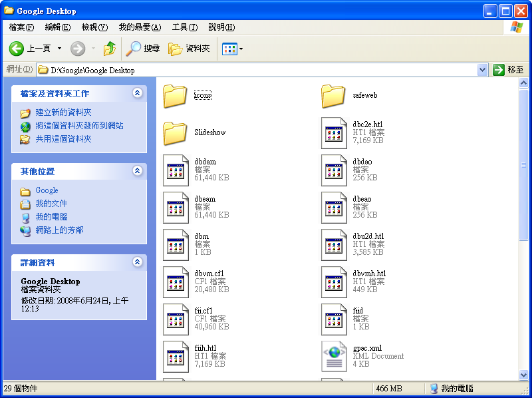Select the dbc2e.ht1 file icon

click(334, 133)
